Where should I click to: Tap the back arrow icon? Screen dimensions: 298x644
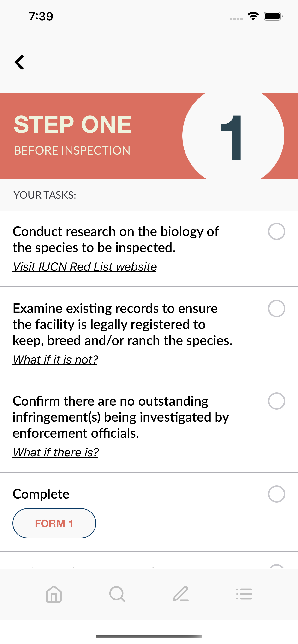(19, 62)
